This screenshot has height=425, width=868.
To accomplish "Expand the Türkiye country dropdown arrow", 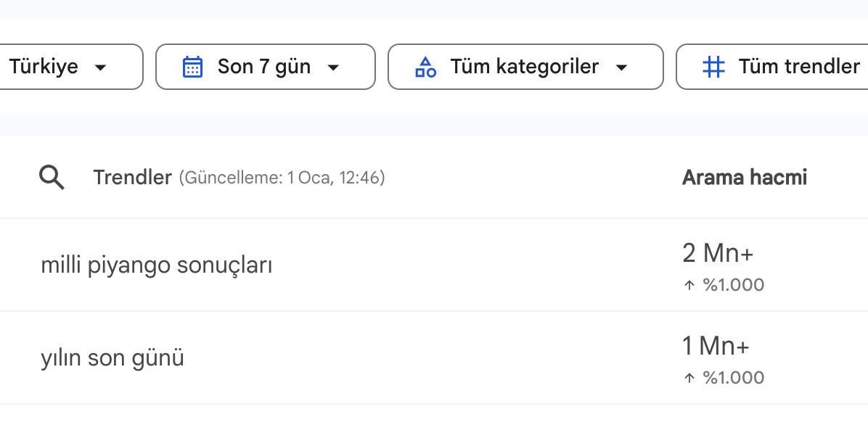I will [101, 67].
